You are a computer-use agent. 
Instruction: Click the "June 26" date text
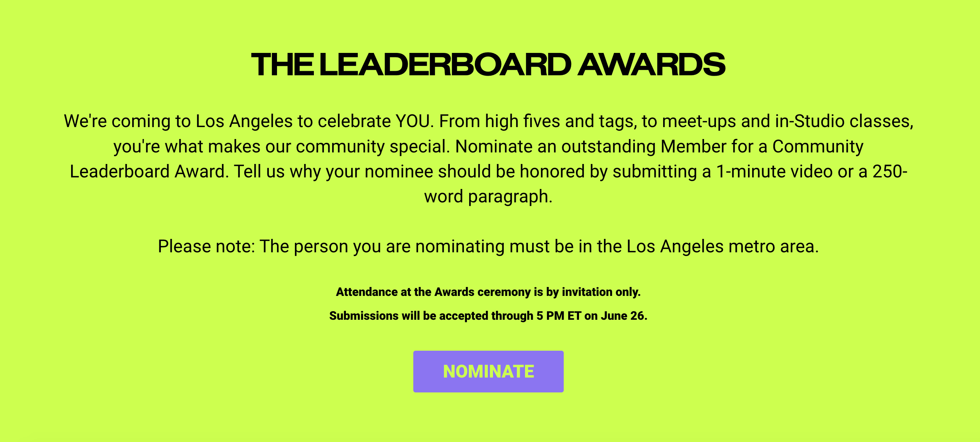(x=623, y=316)
